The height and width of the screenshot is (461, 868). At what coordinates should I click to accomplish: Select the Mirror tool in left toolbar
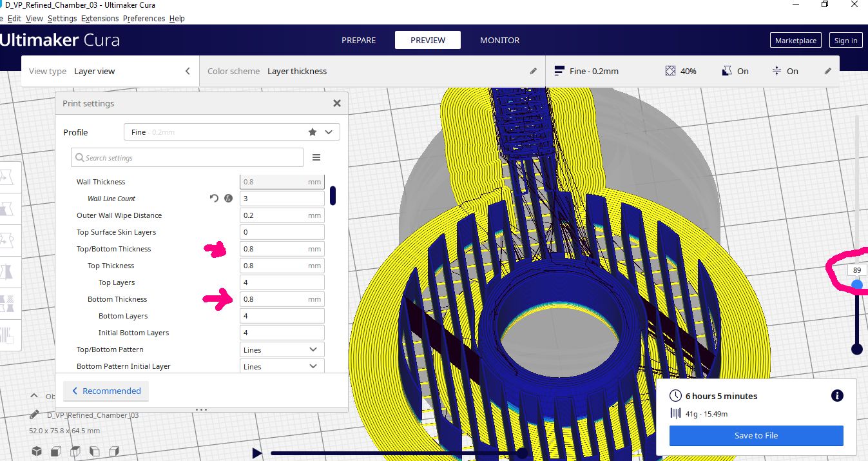pyautogui.click(x=8, y=271)
